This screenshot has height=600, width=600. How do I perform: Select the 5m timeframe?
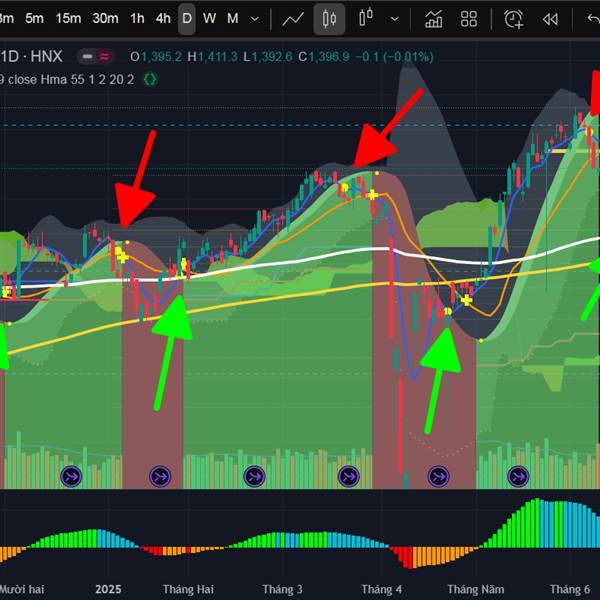tap(34, 18)
